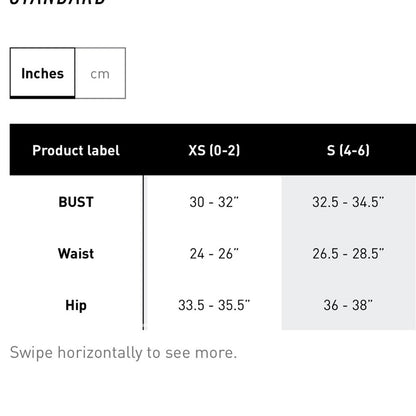Click the black table header bar
416x416 pixels.
click(213, 150)
